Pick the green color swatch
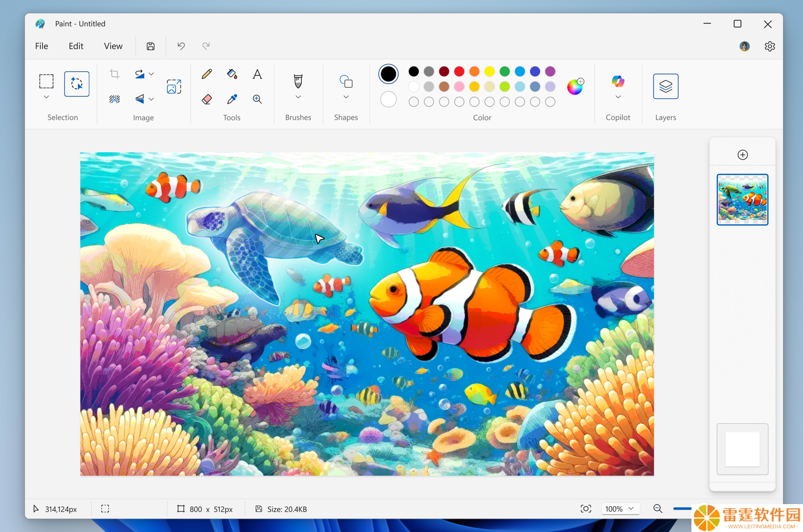This screenshot has height=532, width=803. click(505, 71)
